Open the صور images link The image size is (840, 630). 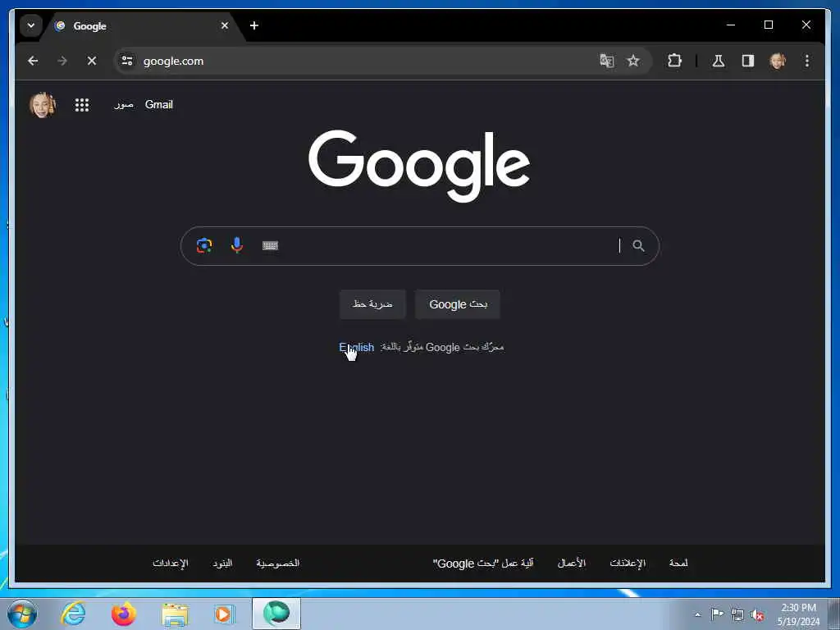point(124,104)
